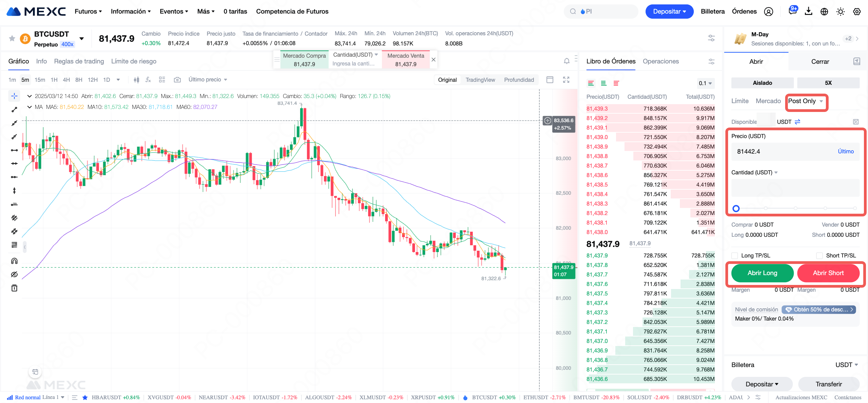Enable the Long TP/SL checkbox
This screenshot has height=403, width=868.
(735, 255)
